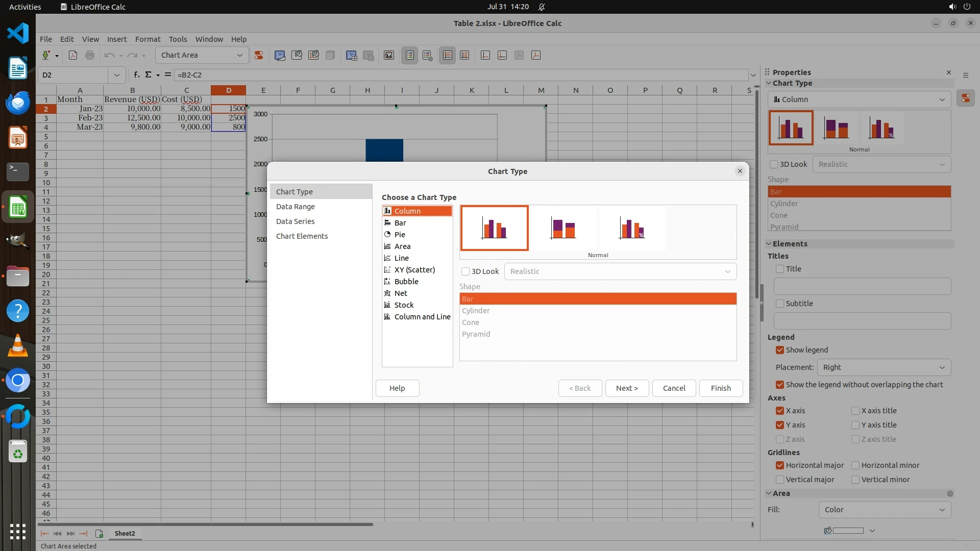Viewport: 980px width, 551px height.
Task: Open the Format menu
Action: pos(148,39)
